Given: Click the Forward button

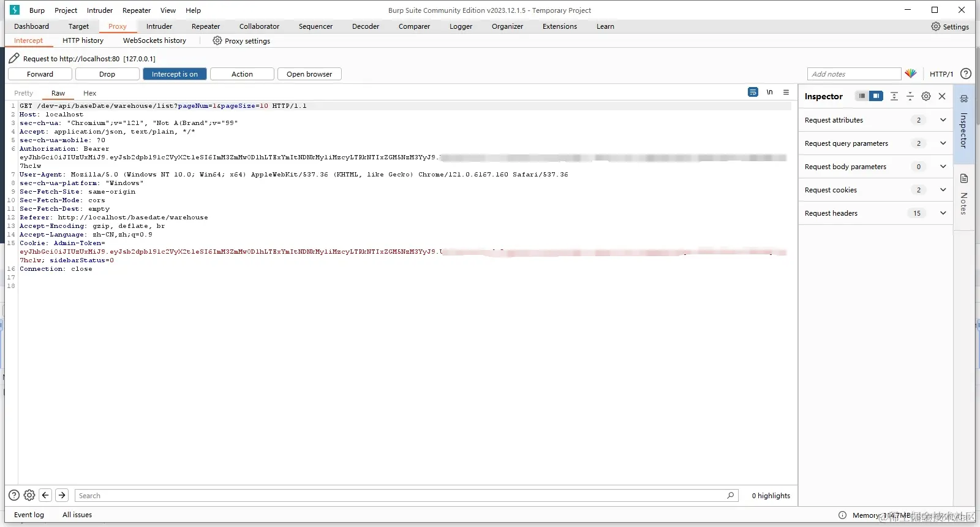Looking at the screenshot, I should (40, 74).
